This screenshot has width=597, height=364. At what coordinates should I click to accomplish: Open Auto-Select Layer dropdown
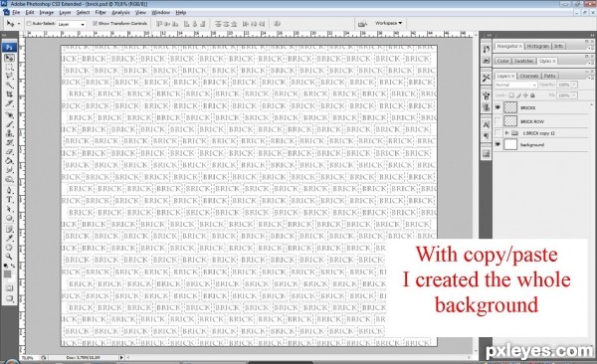click(x=72, y=24)
